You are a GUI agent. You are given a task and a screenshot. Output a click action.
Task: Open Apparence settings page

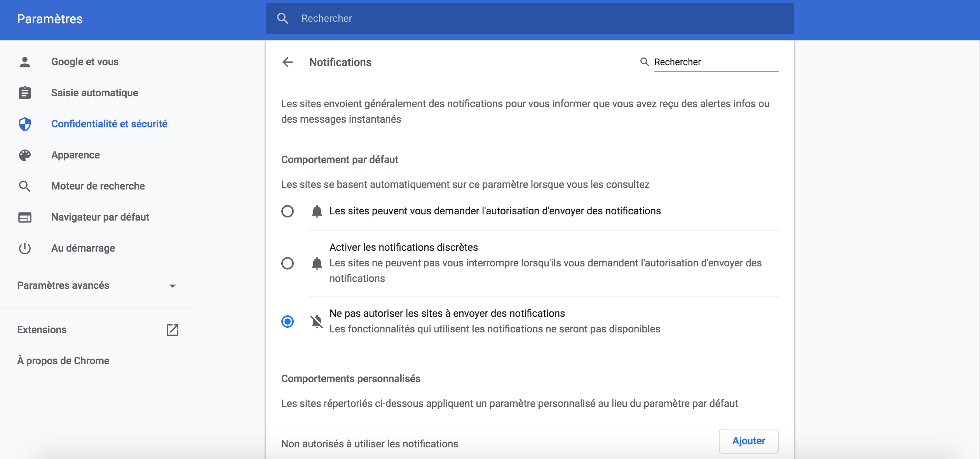pyautogui.click(x=75, y=155)
